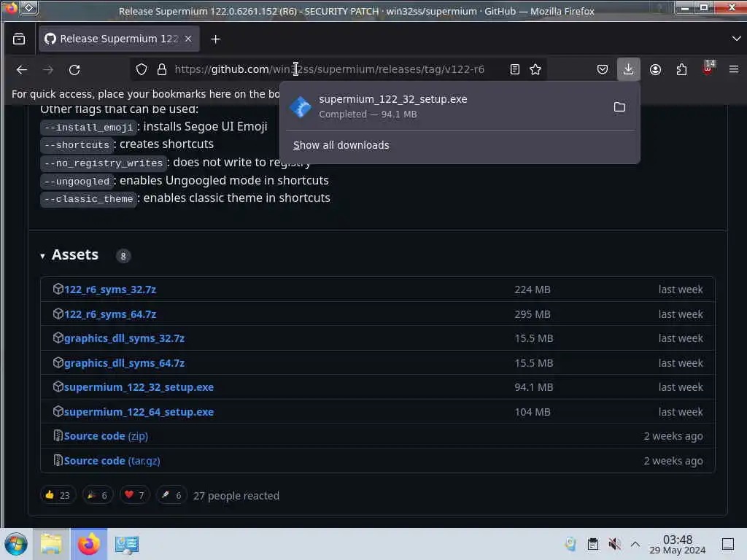This screenshot has width=747, height=560.
Task: Toggle the rocket reaction 6
Action: (x=171, y=495)
